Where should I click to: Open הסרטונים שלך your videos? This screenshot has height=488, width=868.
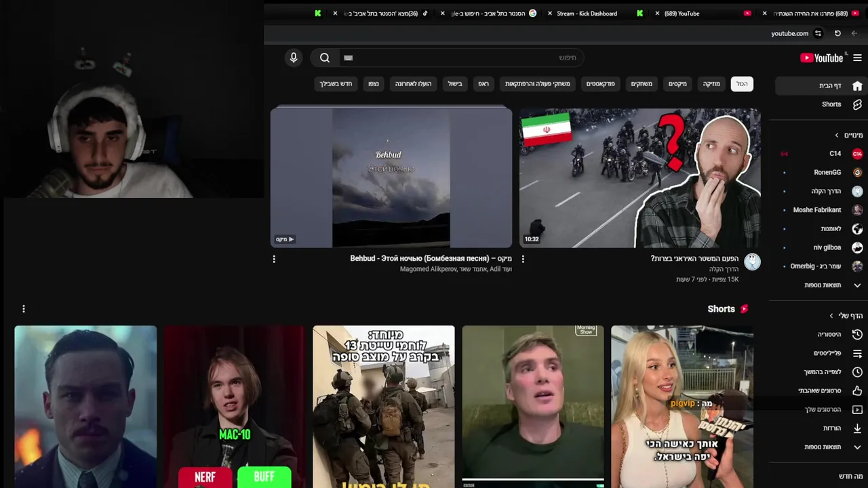tap(820, 409)
